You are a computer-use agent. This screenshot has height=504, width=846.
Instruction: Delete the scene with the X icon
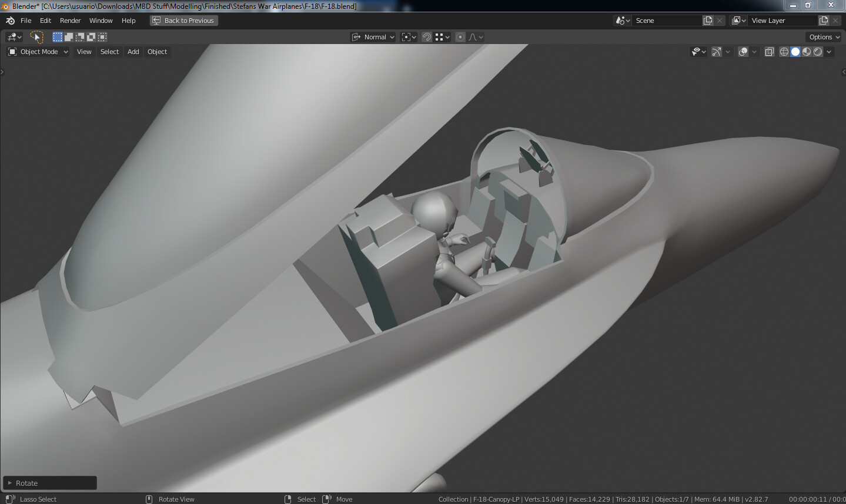click(x=720, y=21)
